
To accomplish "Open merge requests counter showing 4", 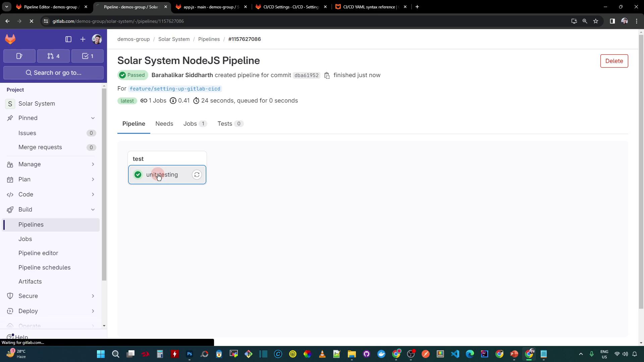I will (54, 56).
